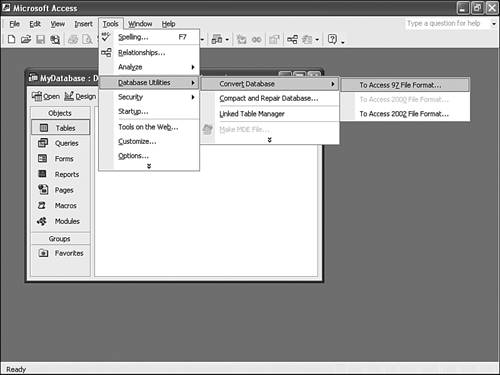Screen dimensions: 500x375
Task: Open the New Object dropdown arrow
Action: (x=317, y=40)
